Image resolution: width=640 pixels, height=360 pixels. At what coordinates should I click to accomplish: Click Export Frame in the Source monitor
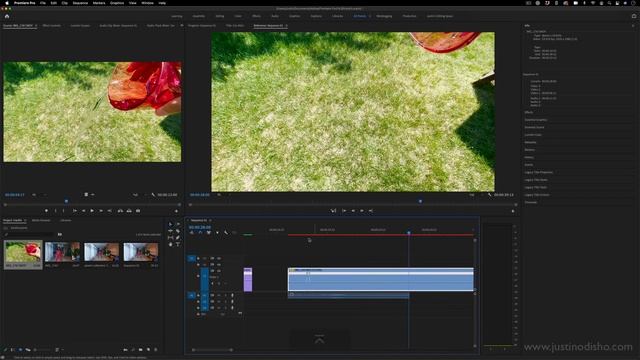tap(138, 211)
